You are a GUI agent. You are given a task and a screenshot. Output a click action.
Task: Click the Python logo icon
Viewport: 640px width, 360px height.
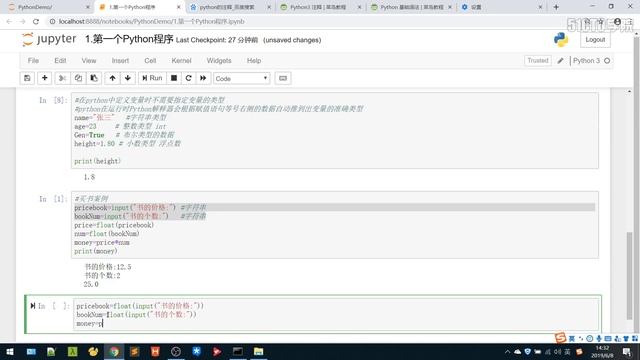[561, 40]
